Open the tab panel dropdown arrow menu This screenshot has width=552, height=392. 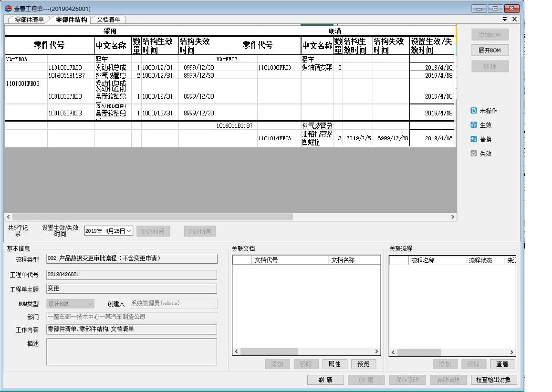[504, 19]
